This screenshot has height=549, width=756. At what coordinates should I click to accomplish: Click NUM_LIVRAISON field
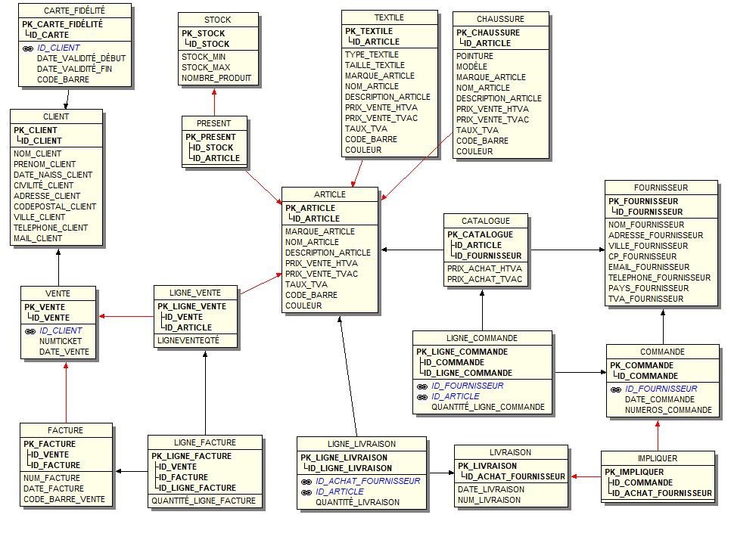(490, 501)
